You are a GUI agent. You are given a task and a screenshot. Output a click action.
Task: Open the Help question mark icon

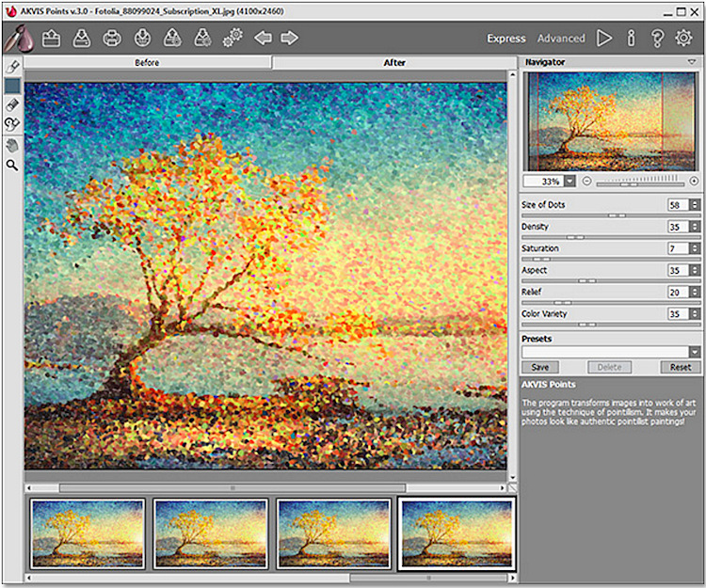657,39
